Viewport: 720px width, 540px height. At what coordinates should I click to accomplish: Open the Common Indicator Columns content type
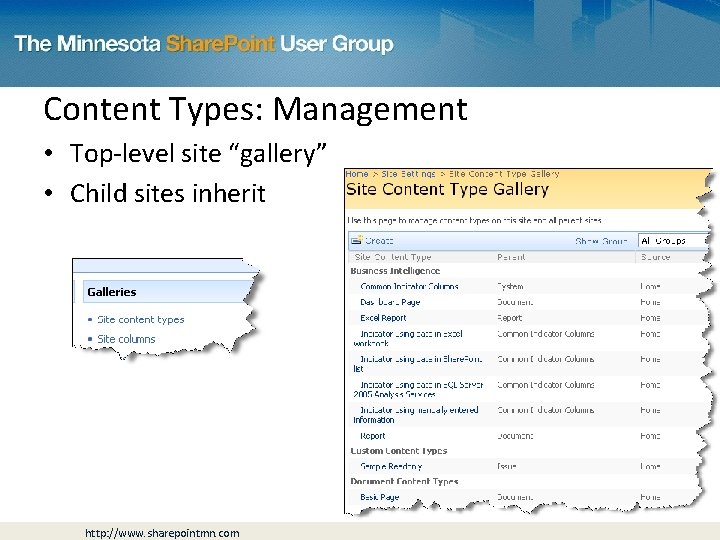(x=409, y=287)
